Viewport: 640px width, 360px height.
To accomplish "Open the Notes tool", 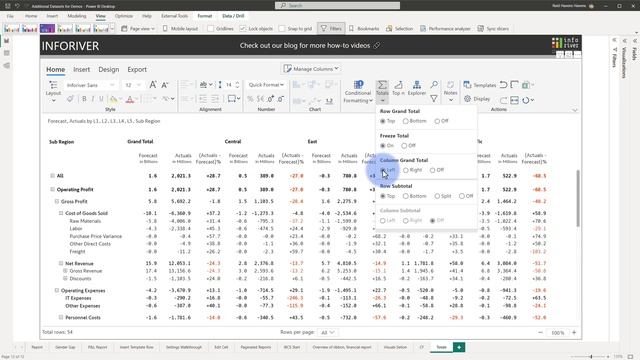I will tap(451, 91).
